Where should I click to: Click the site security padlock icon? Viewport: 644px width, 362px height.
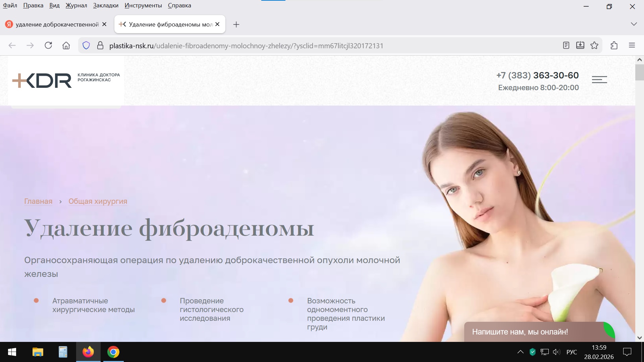point(100,46)
